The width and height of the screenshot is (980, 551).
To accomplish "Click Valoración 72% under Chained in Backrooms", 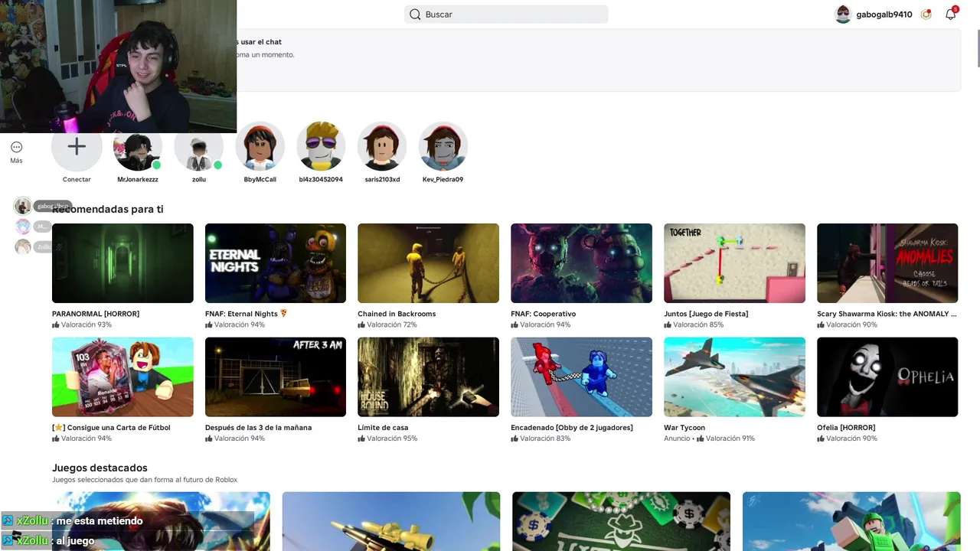I will point(387,324).
